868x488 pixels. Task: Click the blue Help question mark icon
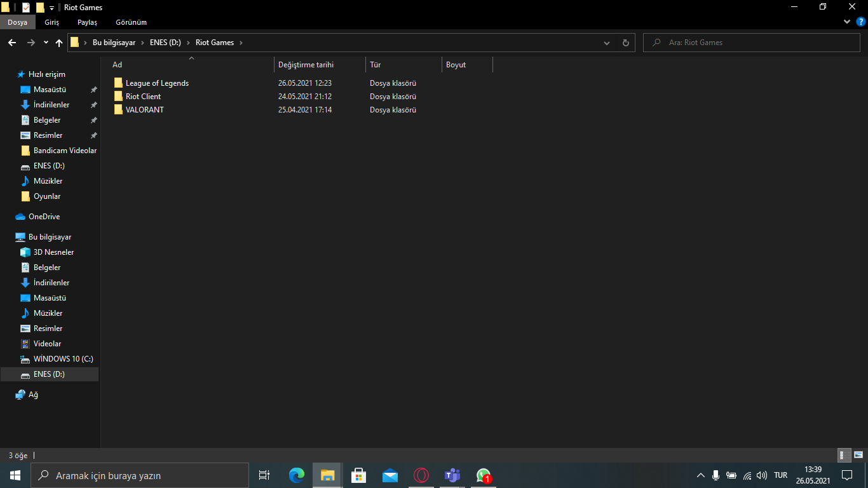click(861, 22)
